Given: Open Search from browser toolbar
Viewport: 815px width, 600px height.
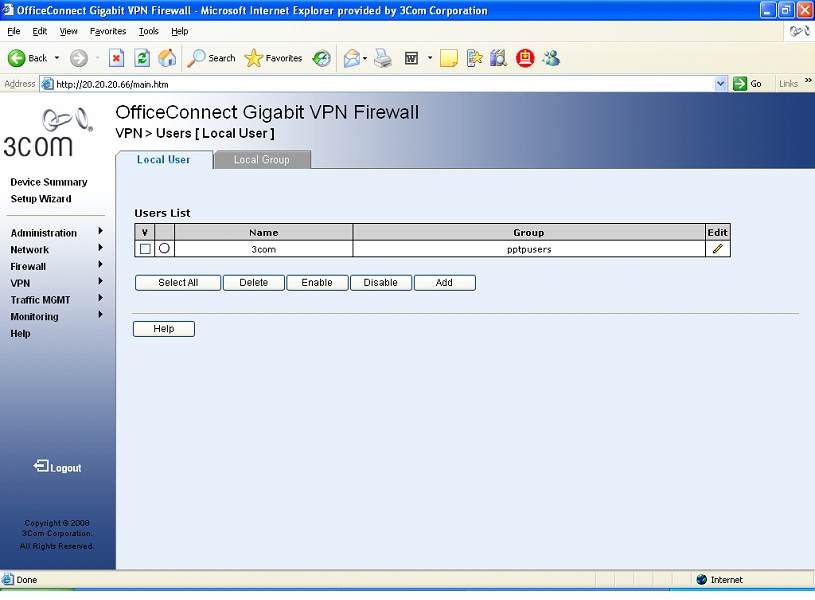Looking at the screenshot, I should 211,58.
